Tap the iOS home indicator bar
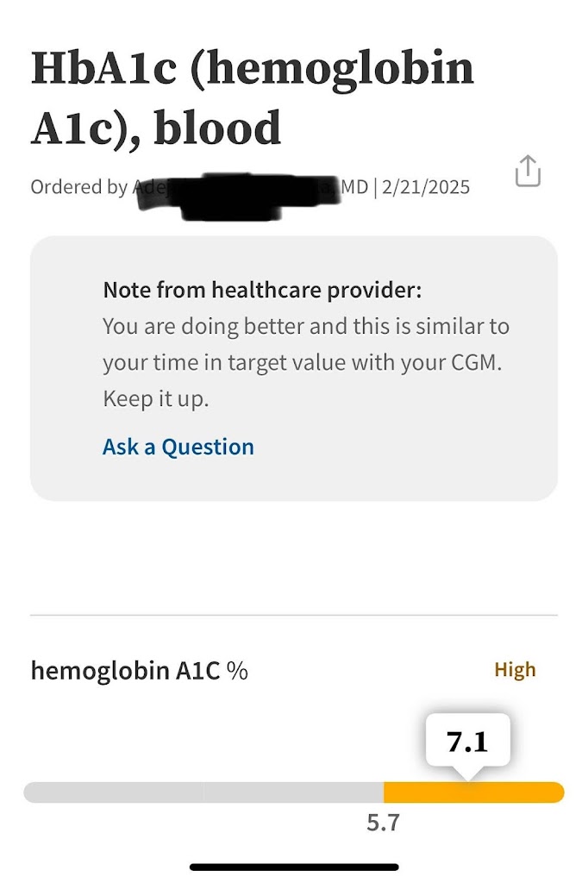The height and width of the screenshot is (883, 588). (294, 867)
